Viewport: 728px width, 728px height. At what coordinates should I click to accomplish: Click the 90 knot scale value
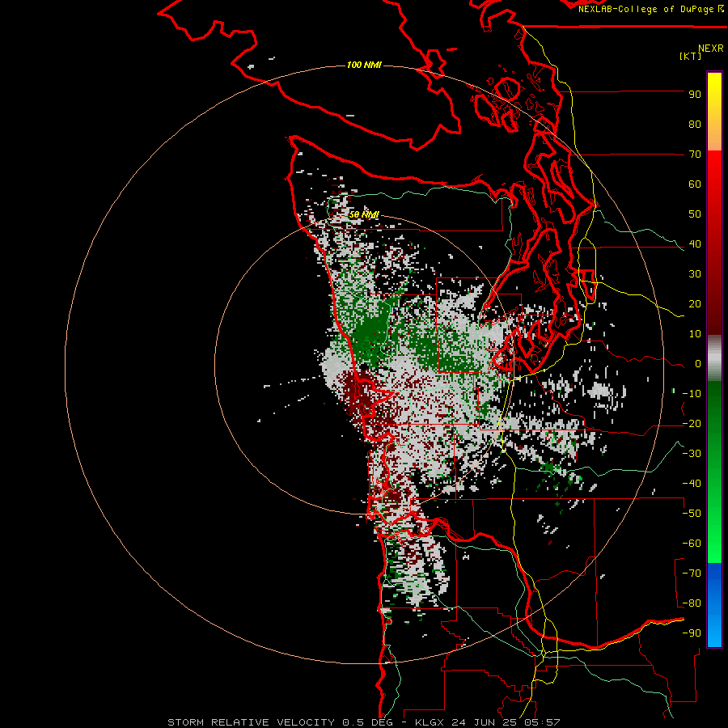[695, 95]
